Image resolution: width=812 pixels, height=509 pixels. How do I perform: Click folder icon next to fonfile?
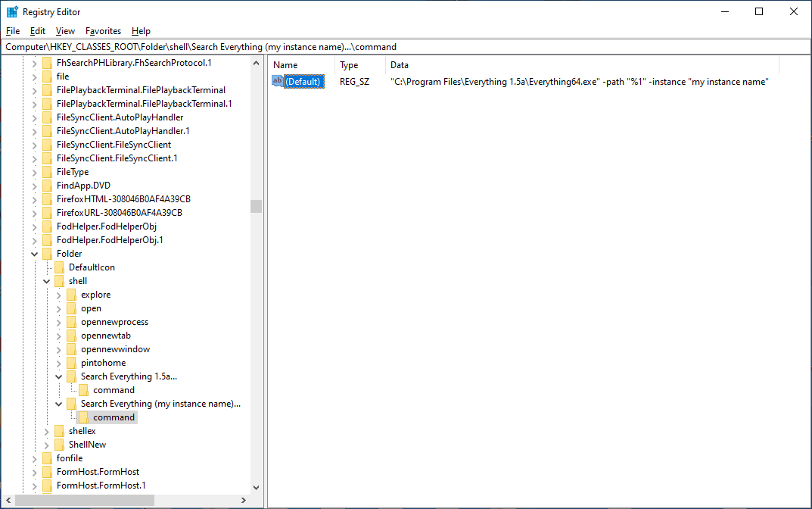(47, 458)
